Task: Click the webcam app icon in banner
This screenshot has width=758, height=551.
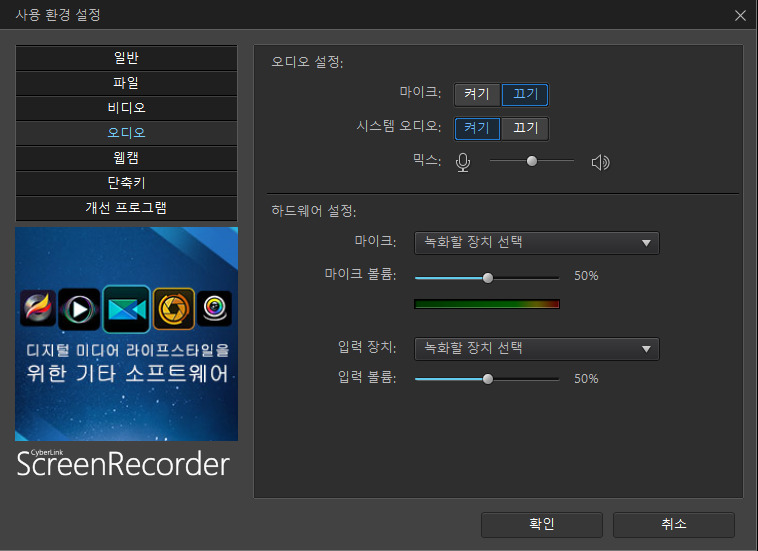Action: [x=215, y=308]
